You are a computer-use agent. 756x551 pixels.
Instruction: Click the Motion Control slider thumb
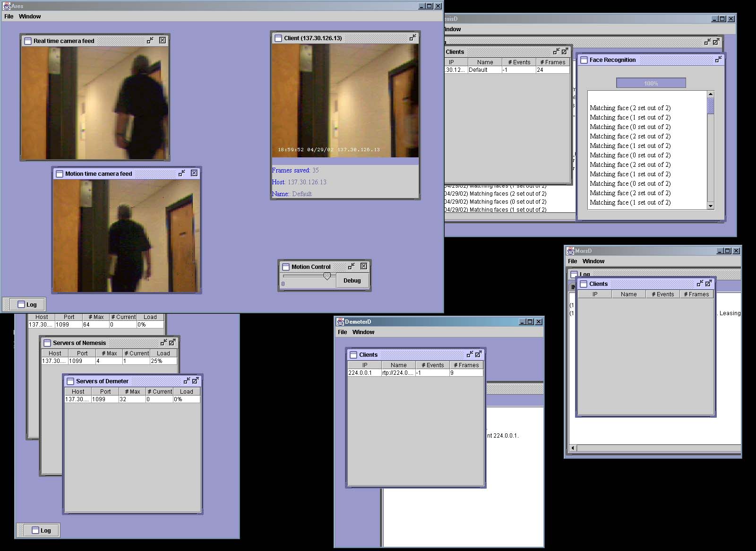327,276
